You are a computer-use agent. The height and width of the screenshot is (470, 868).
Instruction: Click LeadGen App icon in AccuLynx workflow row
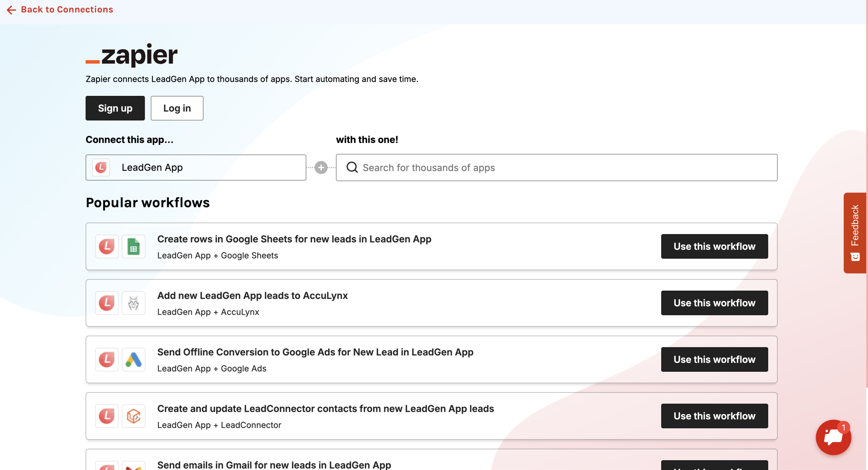pos(107,303)
